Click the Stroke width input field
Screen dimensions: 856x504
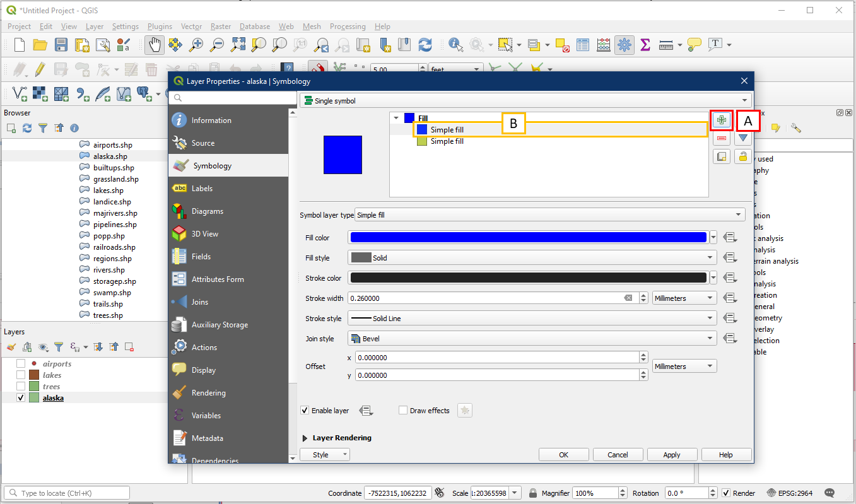(x=486, y=298)
